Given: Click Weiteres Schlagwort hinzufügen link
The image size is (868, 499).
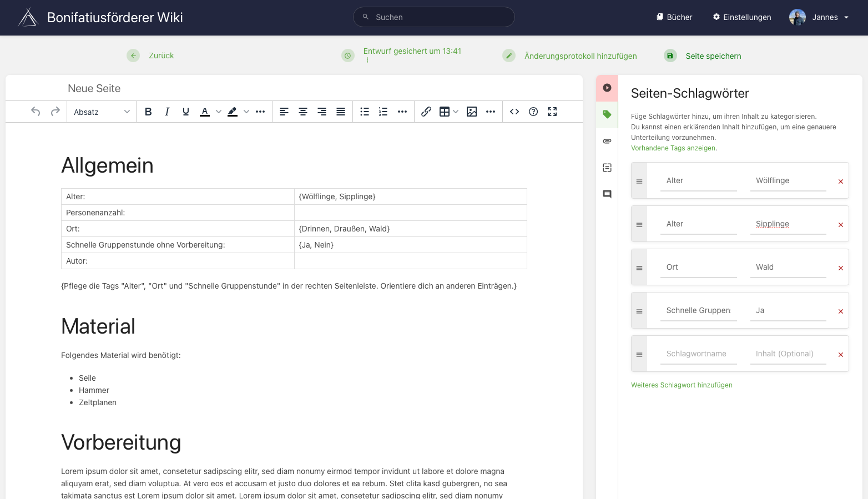Looking at the screenshot, I should point(682,385).
